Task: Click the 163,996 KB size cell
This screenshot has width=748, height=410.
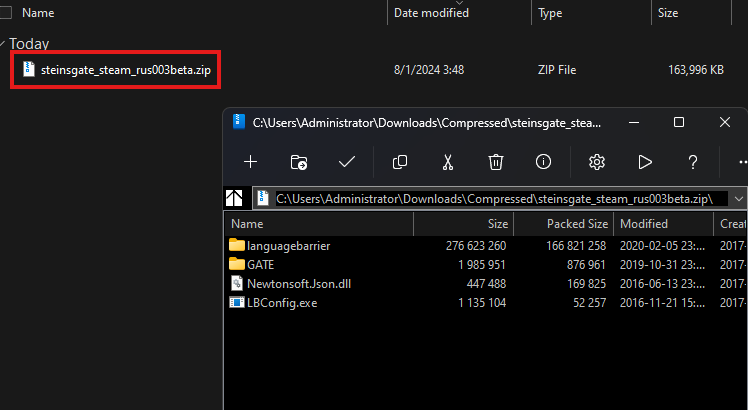Action: [x=696, y=70]
